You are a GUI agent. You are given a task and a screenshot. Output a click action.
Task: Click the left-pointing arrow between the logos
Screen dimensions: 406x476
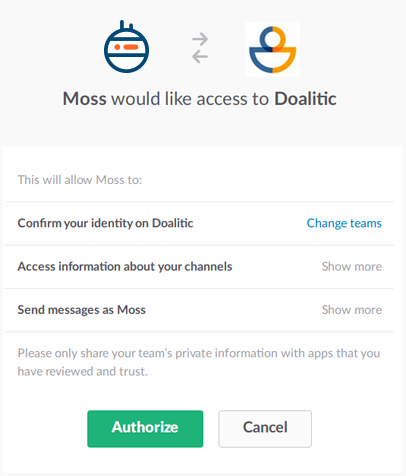click(200, 56)
